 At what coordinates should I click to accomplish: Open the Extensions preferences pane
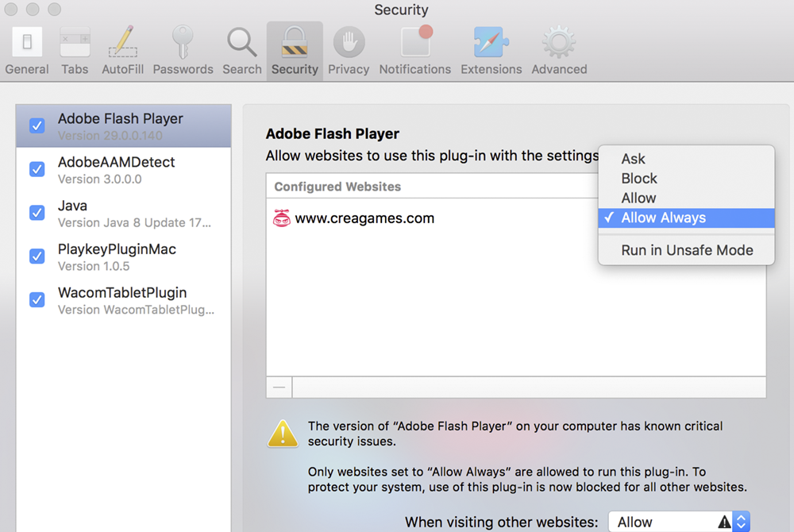(491, 50)
